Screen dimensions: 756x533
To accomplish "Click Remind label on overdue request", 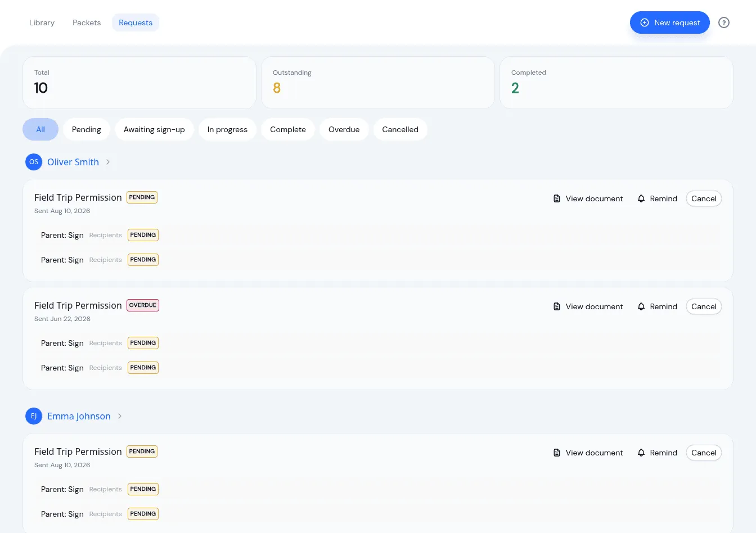I will [663, 306].
